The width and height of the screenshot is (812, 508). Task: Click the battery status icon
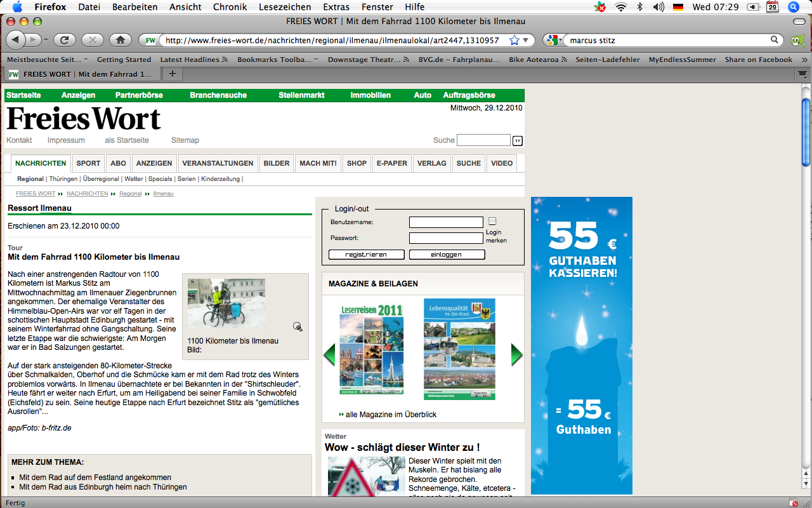point(754,7)
